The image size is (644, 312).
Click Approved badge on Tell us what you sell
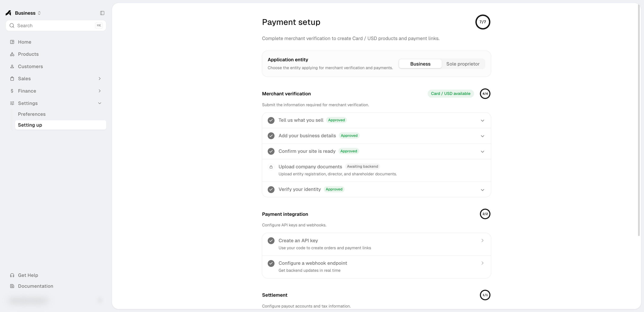click(336, 120)
